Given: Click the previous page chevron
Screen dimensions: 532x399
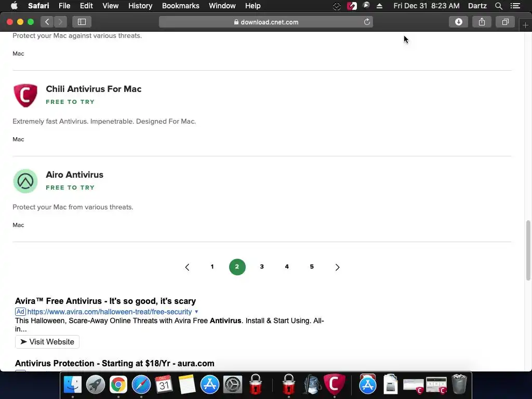Looking at the screenshot, I should pos(187,268).
